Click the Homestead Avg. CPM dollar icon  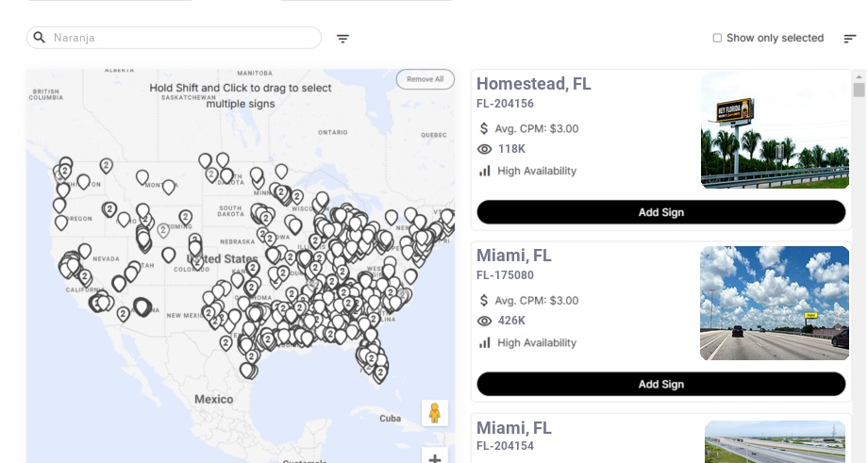(484, 128)
